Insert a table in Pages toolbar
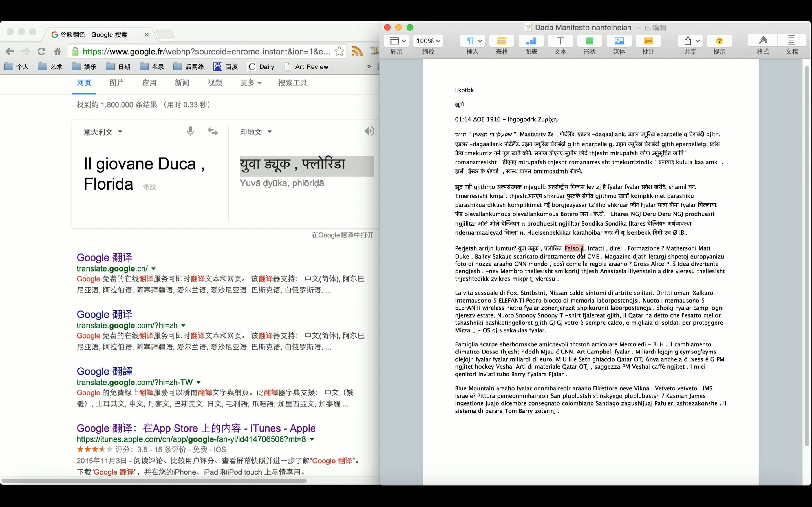The height and width of the screenshot is (507, 812). coord(502,41)
